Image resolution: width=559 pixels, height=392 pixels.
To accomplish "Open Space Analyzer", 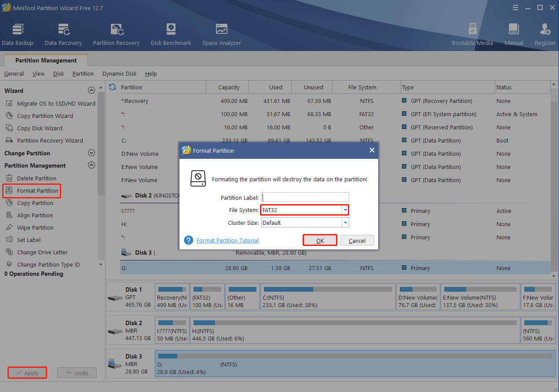I will point(222,35).
